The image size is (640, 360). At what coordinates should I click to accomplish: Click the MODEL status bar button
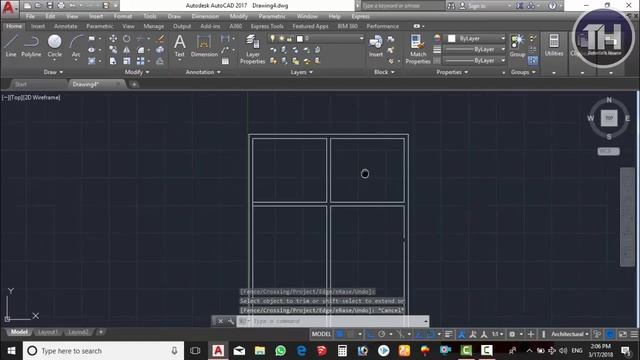pyautogui.click(x=321, y=334)
